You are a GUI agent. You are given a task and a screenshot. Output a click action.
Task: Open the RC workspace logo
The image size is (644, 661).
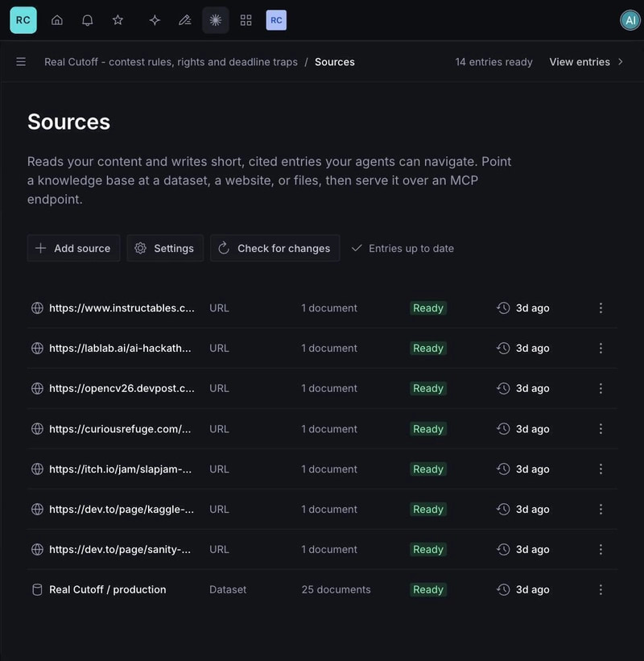click(23, 20)
